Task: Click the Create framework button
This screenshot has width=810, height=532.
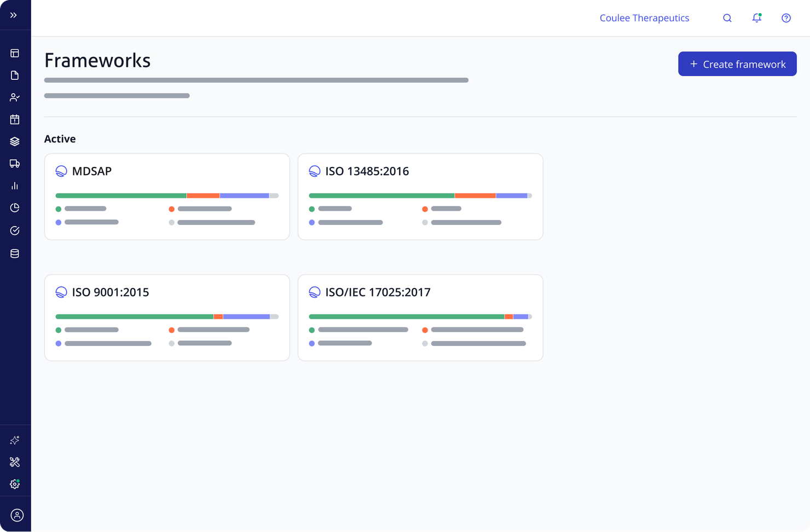Action: pos(737,64)
